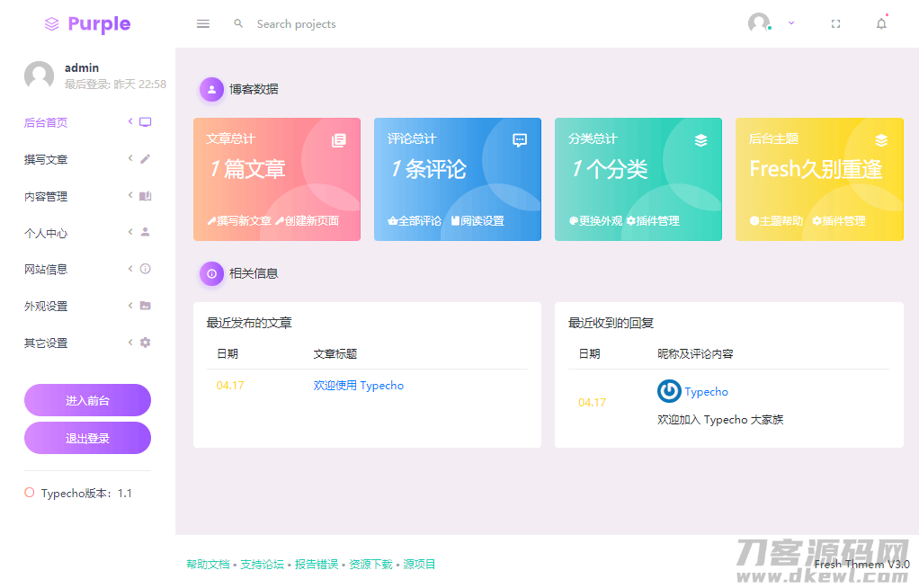Click the info icon beside 网站信息

[x=147, y=269]
